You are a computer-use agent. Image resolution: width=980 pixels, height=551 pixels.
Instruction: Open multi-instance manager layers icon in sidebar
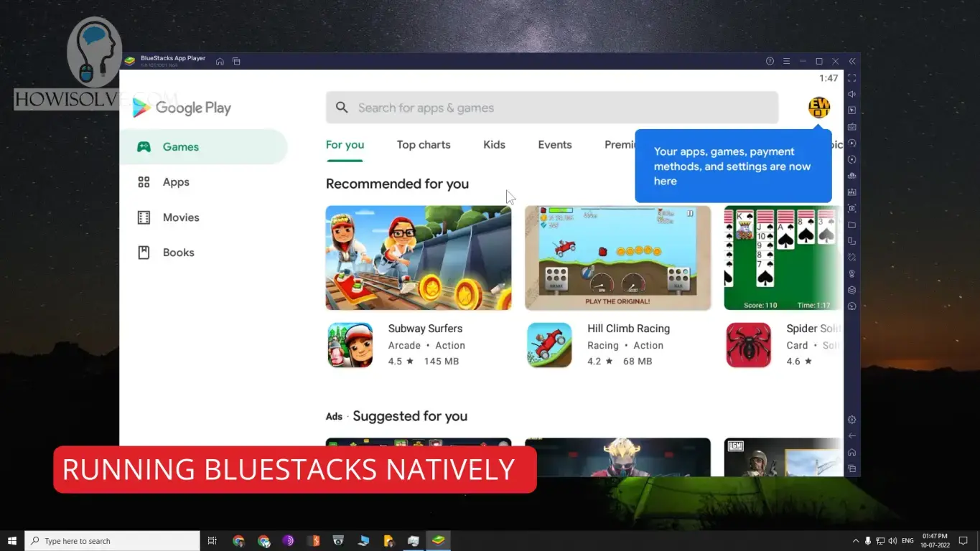click(x=852, y=290)
